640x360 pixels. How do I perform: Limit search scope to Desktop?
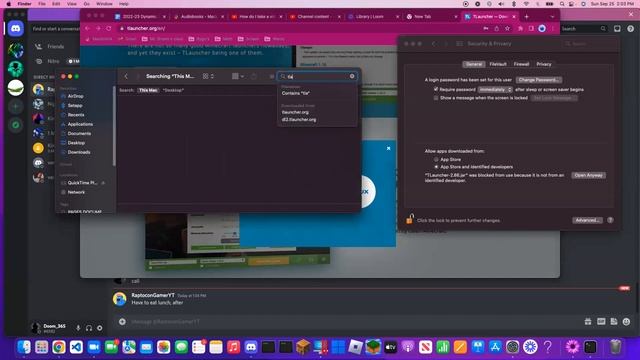coord(173,90)
